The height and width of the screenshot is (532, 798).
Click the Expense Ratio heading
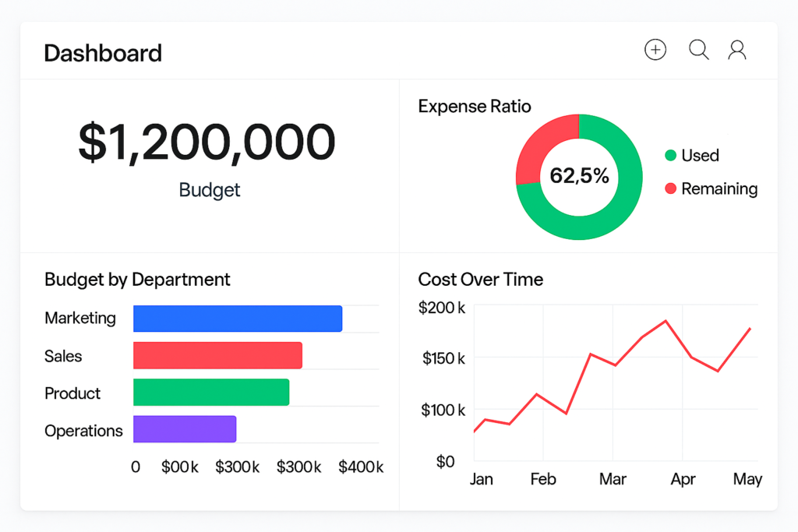(475, 107)
